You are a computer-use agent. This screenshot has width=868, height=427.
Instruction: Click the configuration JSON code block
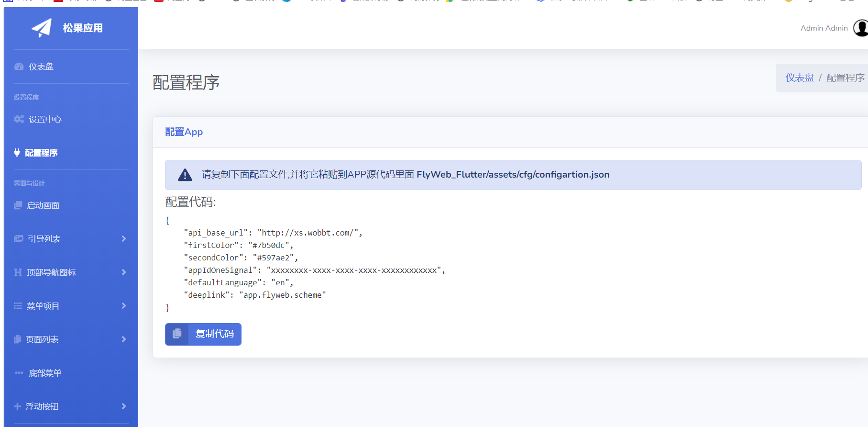[x=306, y=264]
